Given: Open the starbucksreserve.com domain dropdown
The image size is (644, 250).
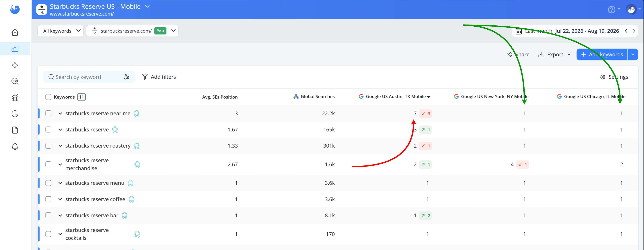Looking at the screenshot, I should (x=132, y=31).
